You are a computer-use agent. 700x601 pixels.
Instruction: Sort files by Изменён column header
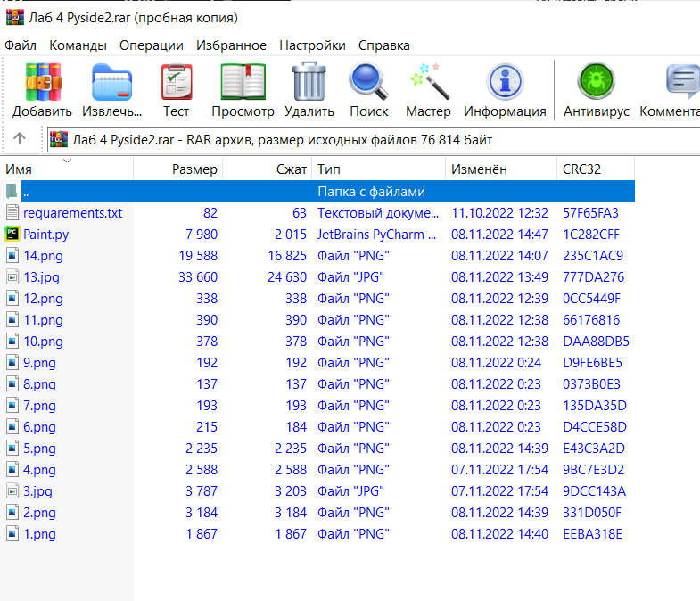pos(479,169)
